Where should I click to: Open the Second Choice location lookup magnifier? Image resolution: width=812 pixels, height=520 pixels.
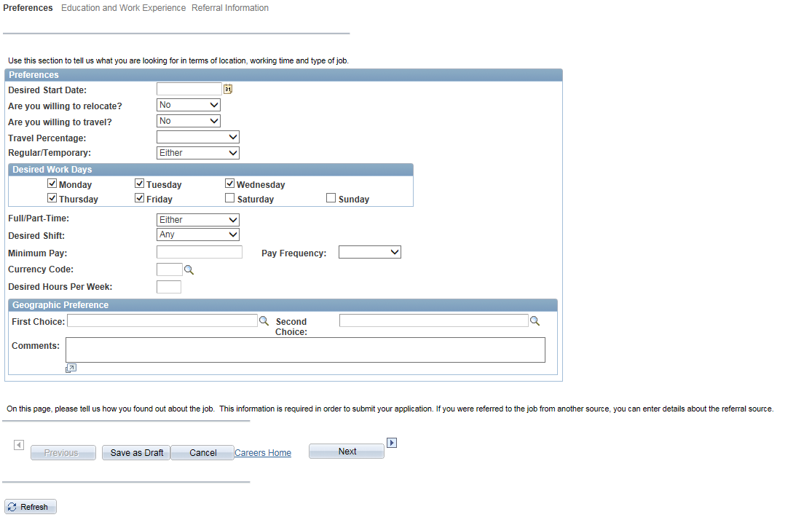[535, 321]
